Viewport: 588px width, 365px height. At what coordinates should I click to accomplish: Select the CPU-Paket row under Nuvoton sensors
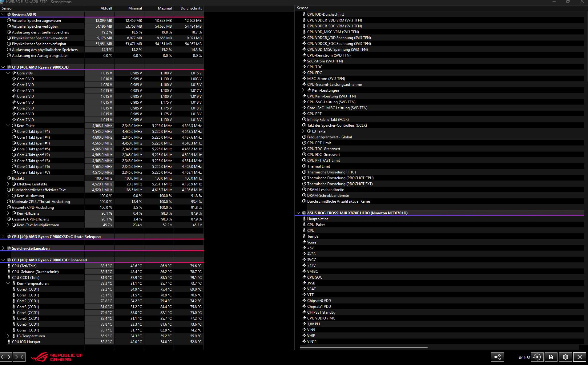pos(440,224)
